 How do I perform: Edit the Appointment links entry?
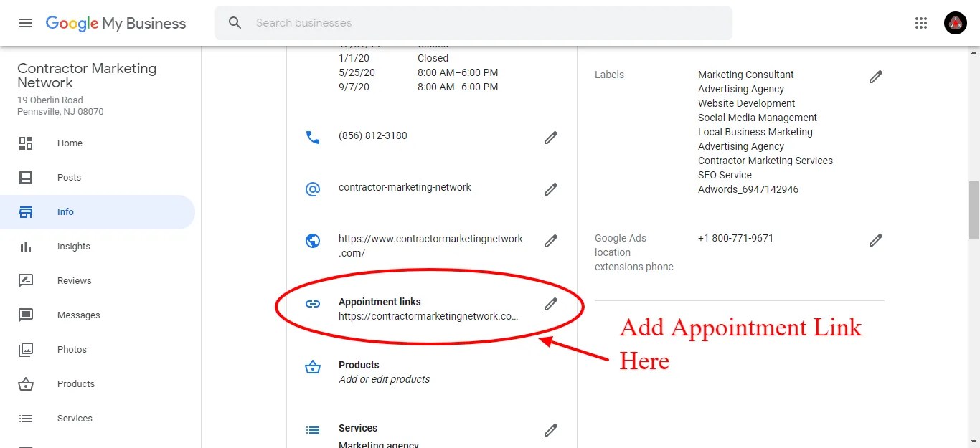pyautogui.click(x=551, y=304)
